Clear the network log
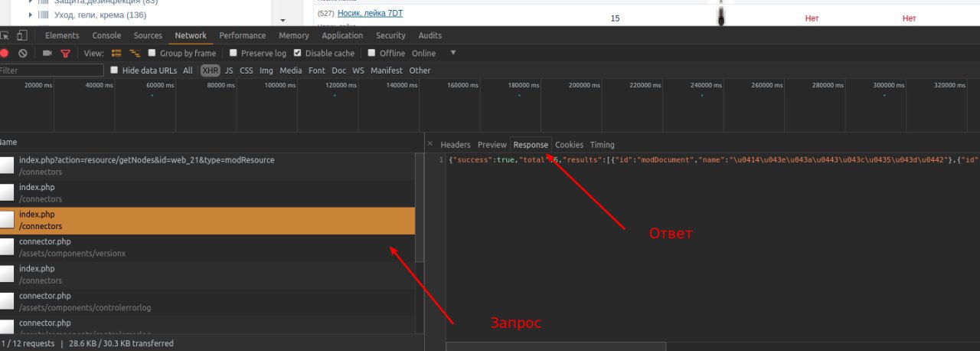 23,54
